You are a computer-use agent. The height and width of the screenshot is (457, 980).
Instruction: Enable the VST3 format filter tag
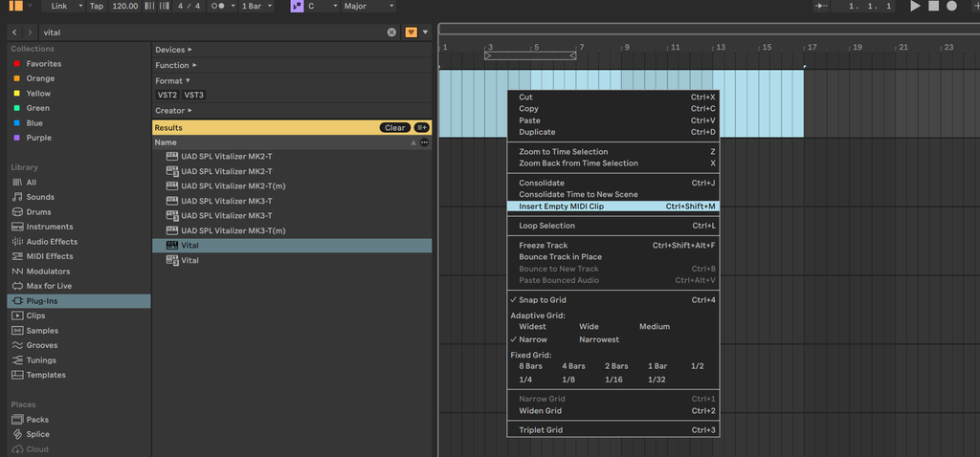coord(193,95)
